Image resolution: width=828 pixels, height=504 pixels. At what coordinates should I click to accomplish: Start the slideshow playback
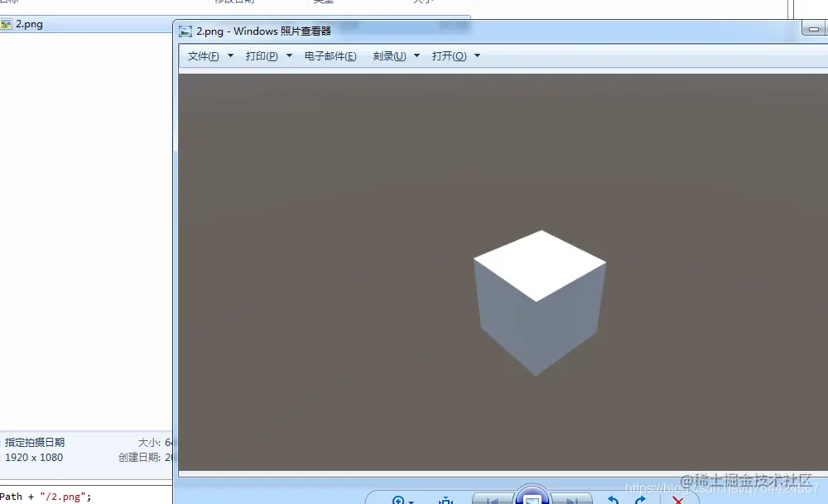pyautogui.click(x=532, y=497)
